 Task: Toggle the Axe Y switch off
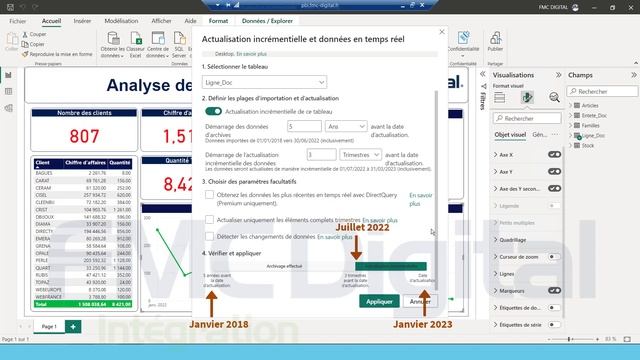tap(554, 171)
